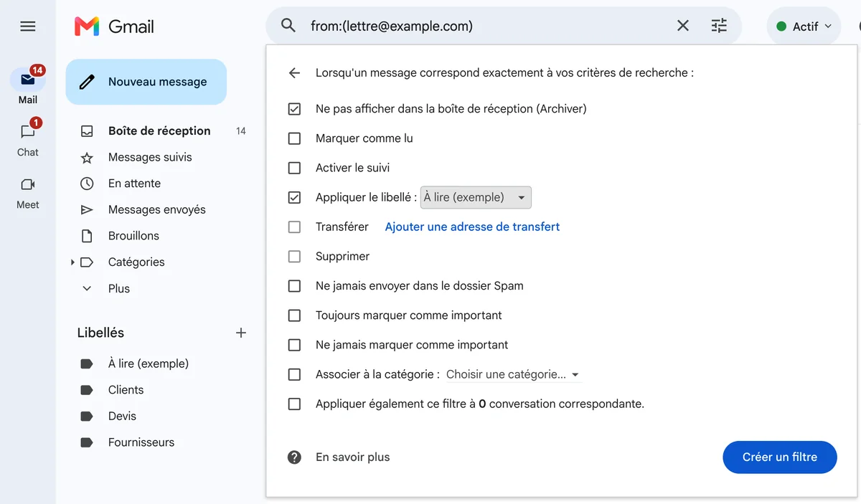The width and height of the screenshot is (861, 504).
Task: Check Ne jamais marquer comme important
Action: [x=294, y=345]
